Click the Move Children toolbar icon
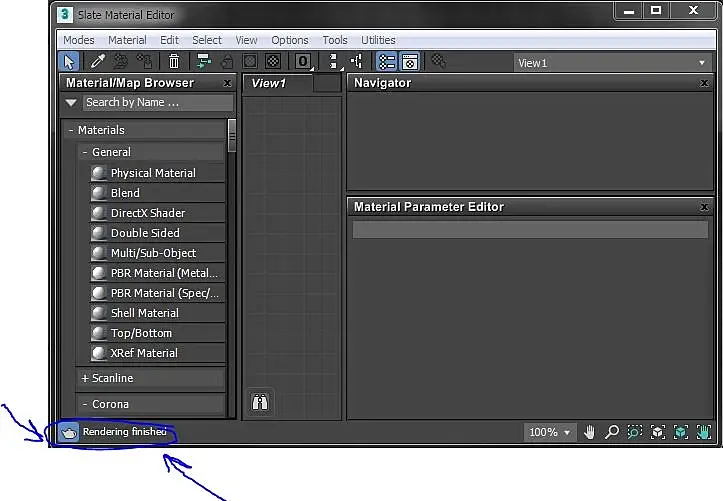 203,61
